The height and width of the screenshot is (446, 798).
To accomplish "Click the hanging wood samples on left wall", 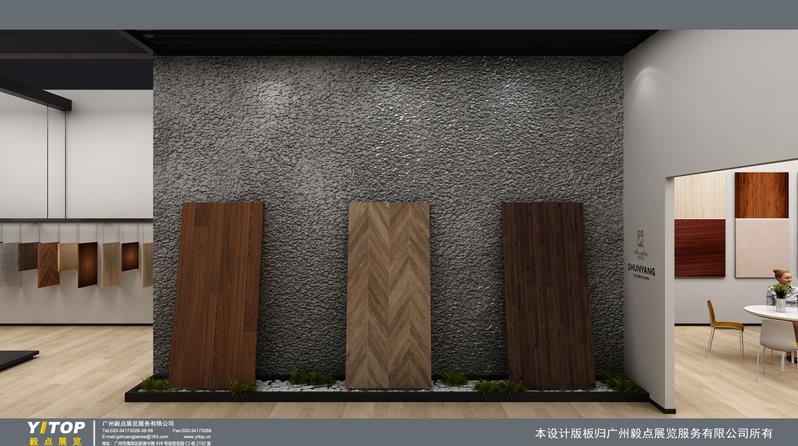I will point(80,262).
